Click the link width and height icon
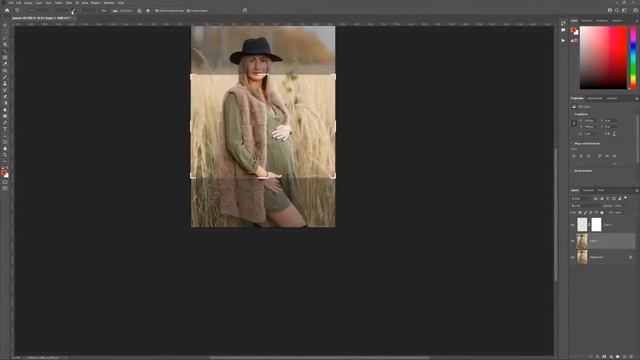 pyautogui.click(x=574, y=123)
